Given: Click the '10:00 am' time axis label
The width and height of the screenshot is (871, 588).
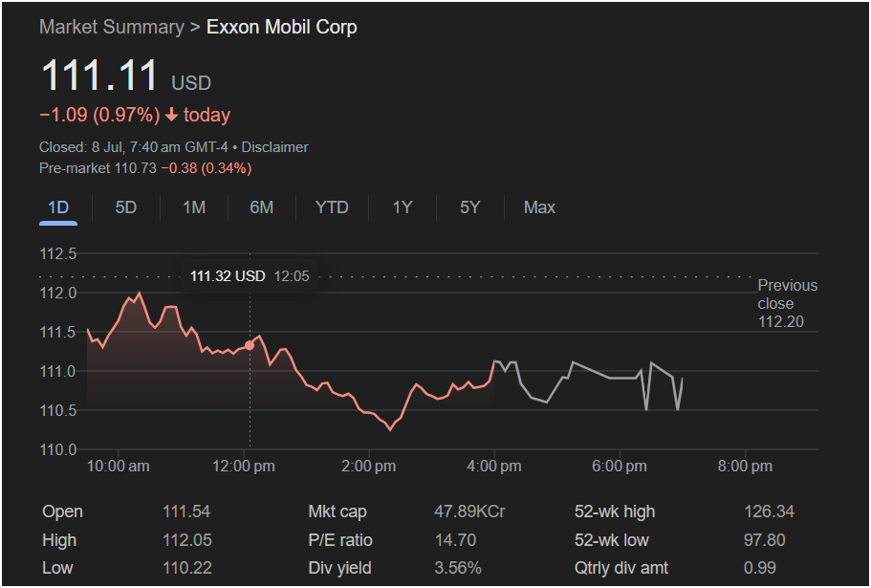Looking at the screenshot, I should (x=118, y=466).
